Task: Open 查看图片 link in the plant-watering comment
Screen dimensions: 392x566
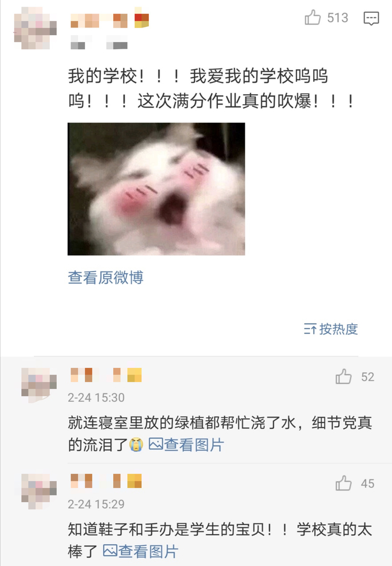Action: [x=194, y=445]
